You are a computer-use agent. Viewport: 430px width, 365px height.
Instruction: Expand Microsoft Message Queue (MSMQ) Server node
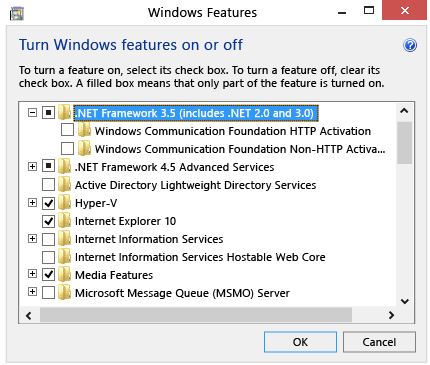coord(32,292)
